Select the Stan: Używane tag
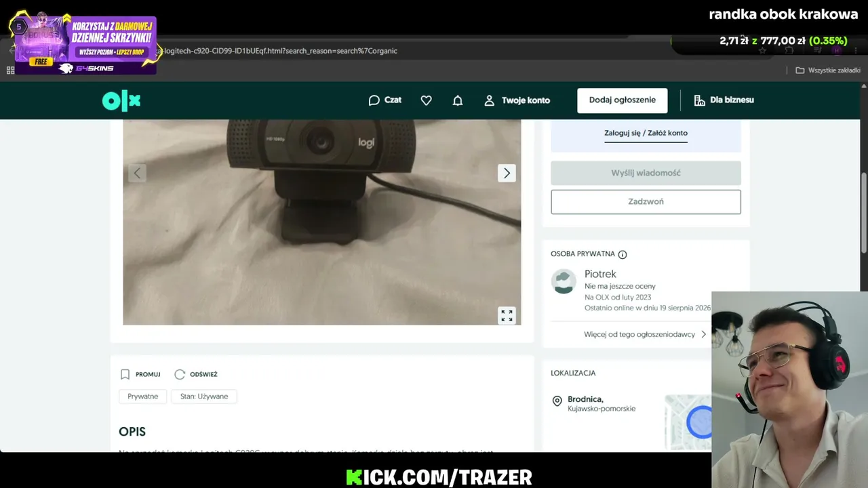Screen dimensions: 868x488 pos(204,396)
